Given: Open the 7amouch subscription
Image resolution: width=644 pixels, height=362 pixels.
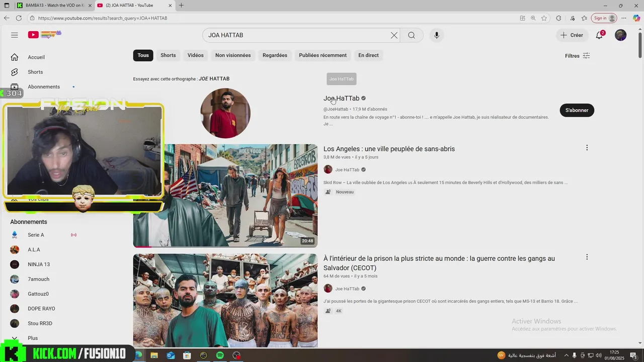Looking at the screenshot, I should coord(38,279).
